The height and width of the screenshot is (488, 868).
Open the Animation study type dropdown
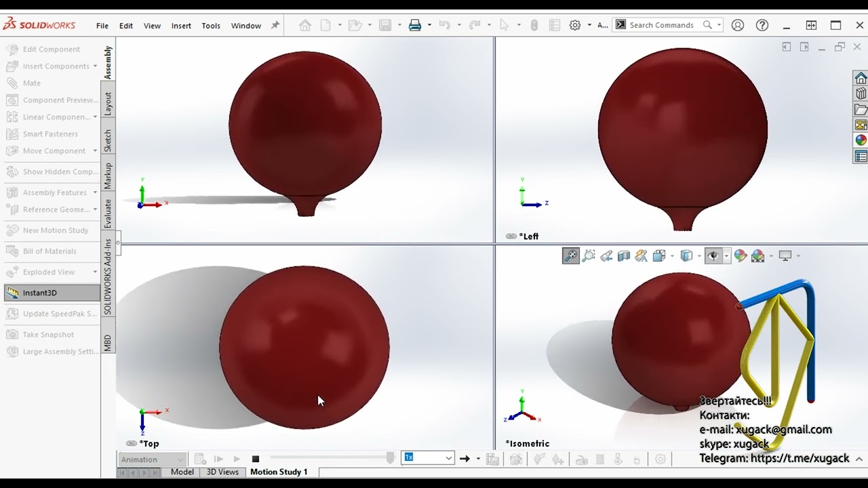click(x=152, y=460)
